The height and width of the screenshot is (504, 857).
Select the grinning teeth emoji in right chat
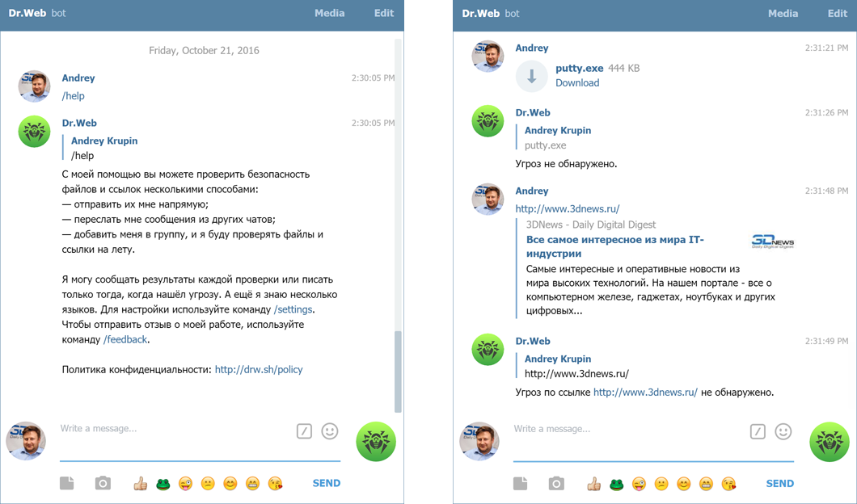(x=706, y=483)
